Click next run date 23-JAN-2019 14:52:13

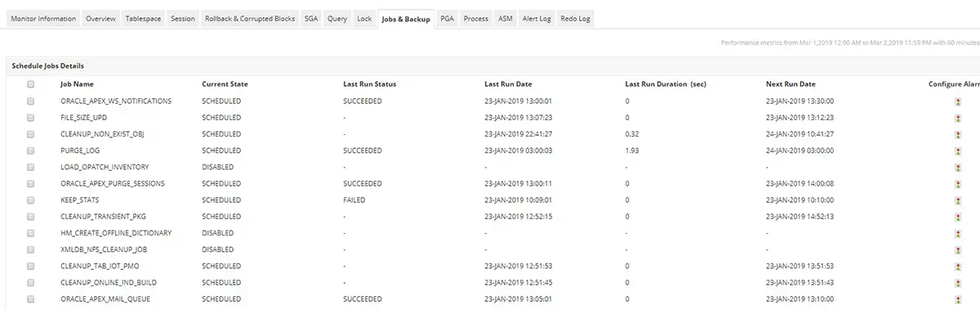800,217
